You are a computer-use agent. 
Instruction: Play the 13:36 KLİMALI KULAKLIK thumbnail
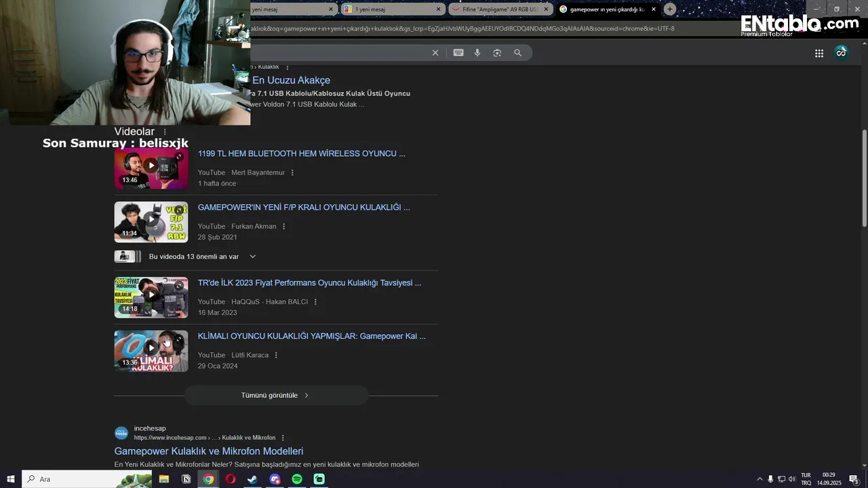pos(151,350)
